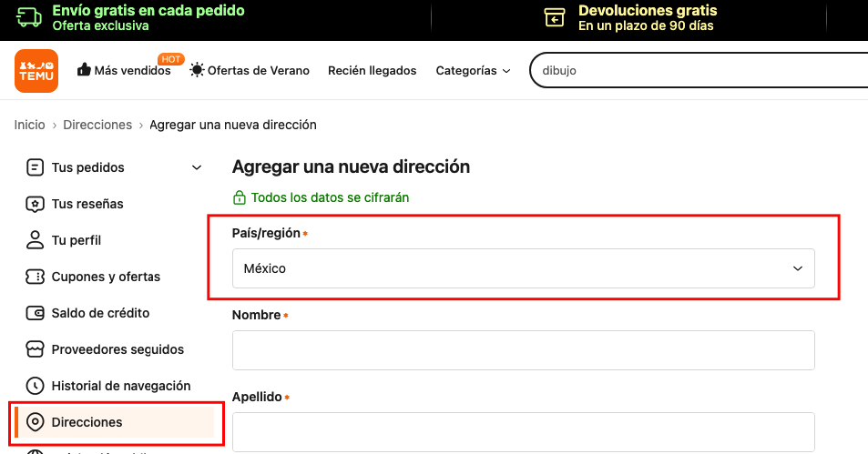Screen dimensions: 868x454
Task: Click the Inicio breadcrumb link
Action: point(29,125)
